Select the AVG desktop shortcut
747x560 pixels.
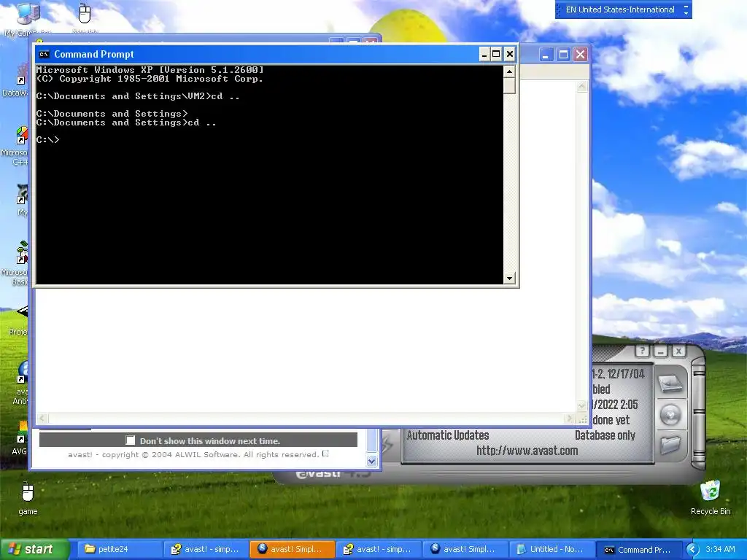(x=20, y=437)
